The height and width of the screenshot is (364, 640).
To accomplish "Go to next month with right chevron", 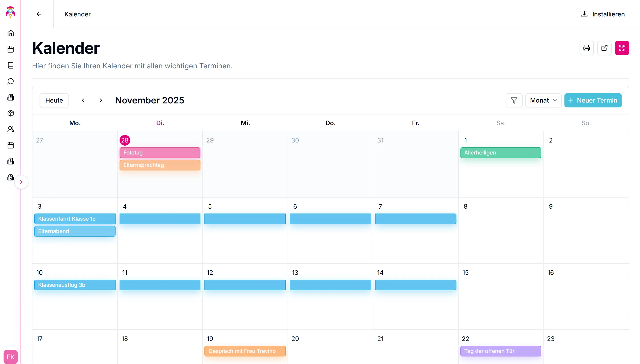I will (101, 101).
